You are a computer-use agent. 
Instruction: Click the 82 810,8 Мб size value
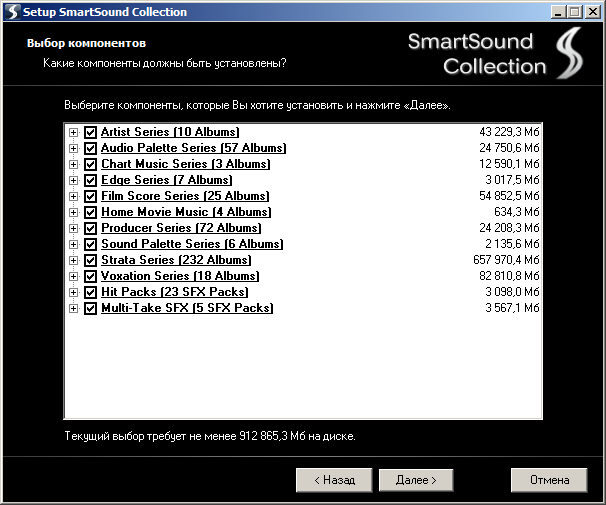(509, 276)
